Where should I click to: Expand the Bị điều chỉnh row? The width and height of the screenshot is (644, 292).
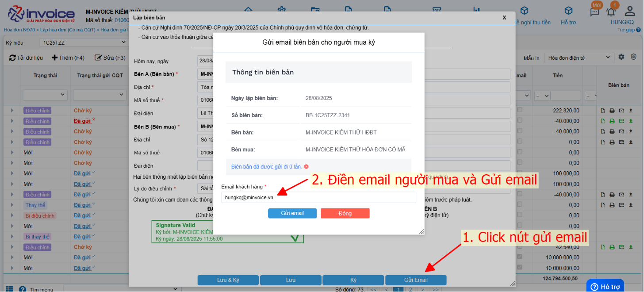pyautogui.click(x=12, y=216)
